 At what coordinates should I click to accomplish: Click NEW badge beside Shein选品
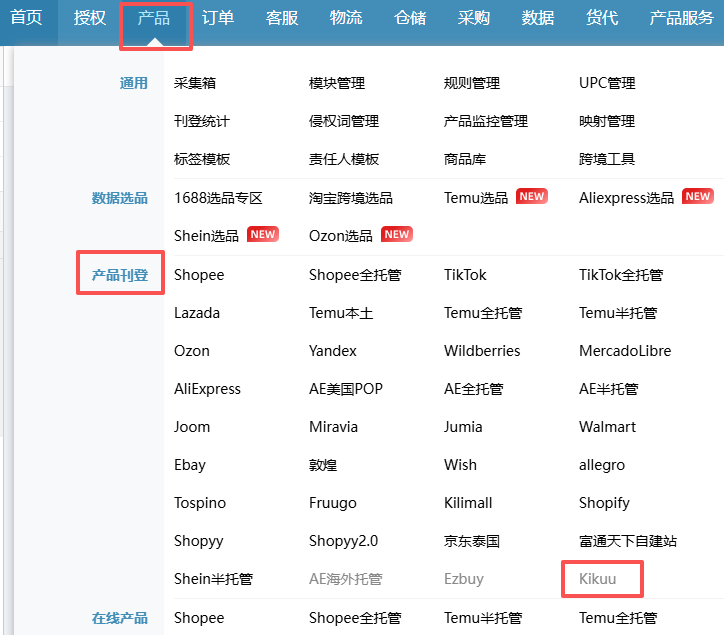click(262, 235)
